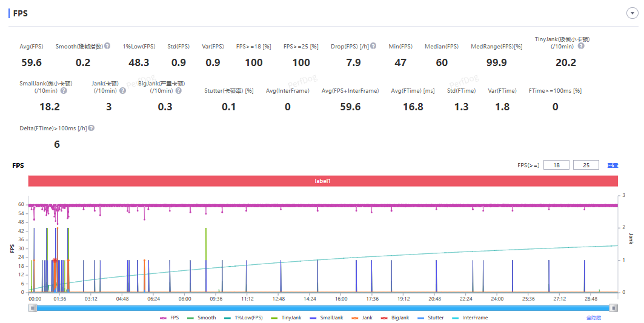Viewport: 644px width, 323px height.
Task: Click the red BigJank marker on the chart
Action: [55, 261]
